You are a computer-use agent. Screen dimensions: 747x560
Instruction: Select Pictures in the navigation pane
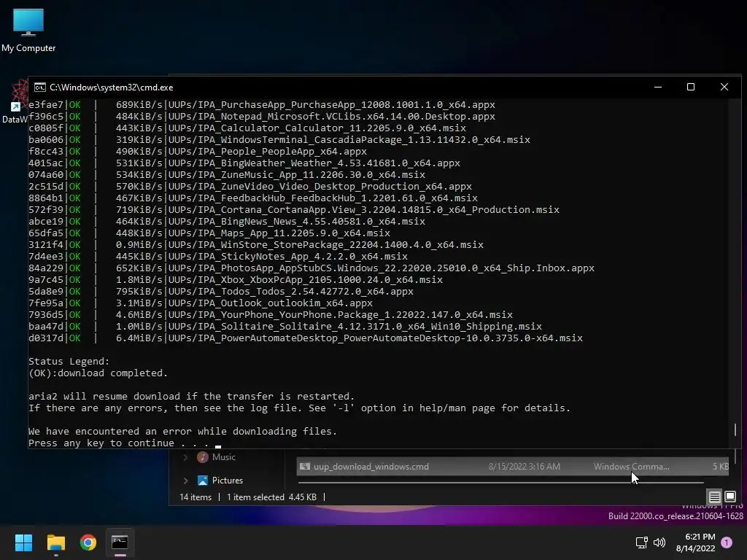coord(228,481)
